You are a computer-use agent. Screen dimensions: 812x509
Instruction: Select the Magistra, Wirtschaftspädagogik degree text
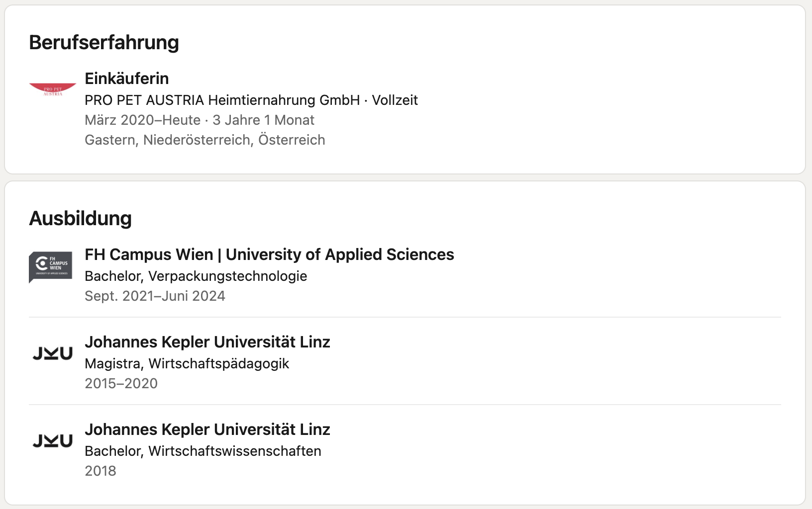[187, 363]
